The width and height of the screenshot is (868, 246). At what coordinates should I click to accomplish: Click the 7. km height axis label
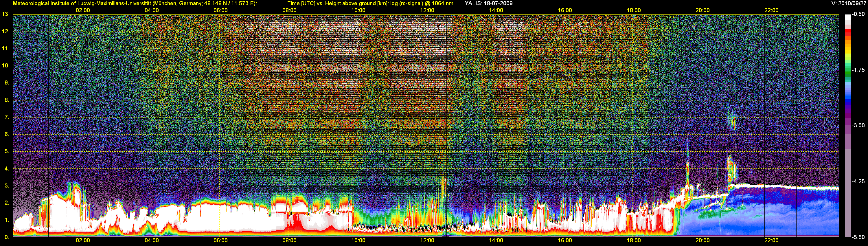pos(7,117)
